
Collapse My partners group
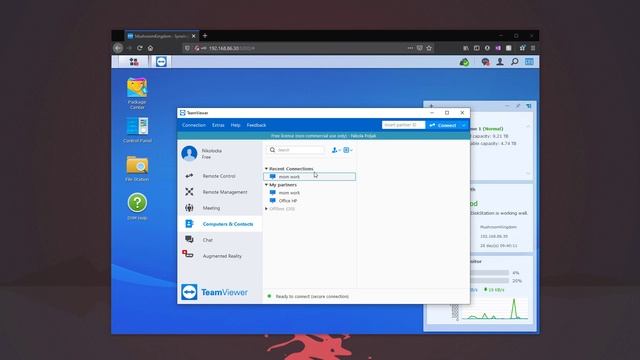pyautogui.click(x=267, y=185)
